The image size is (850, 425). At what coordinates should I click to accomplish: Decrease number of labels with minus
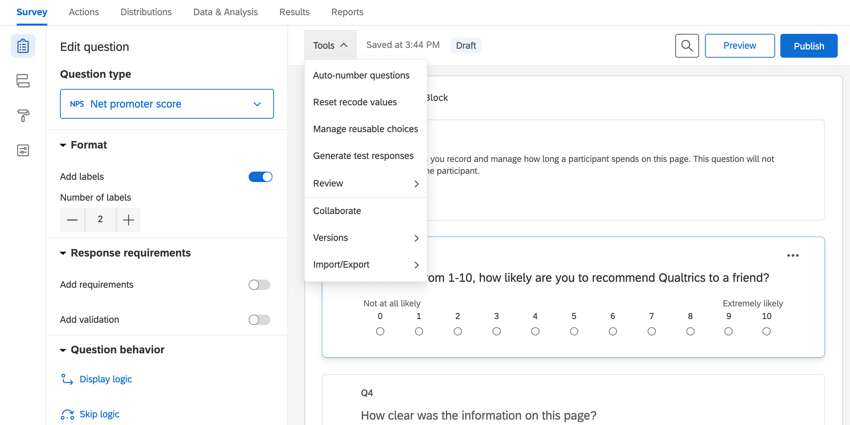(72, 220)
